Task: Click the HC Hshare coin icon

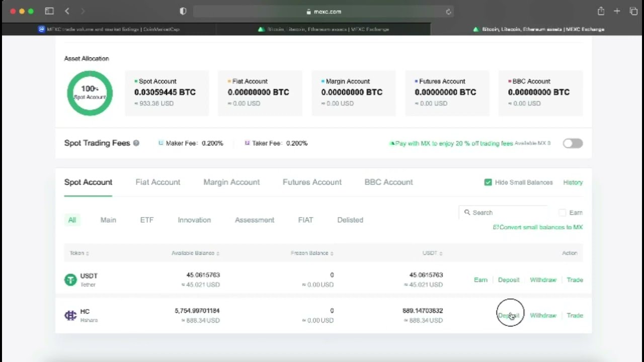Action: point(70,316)
